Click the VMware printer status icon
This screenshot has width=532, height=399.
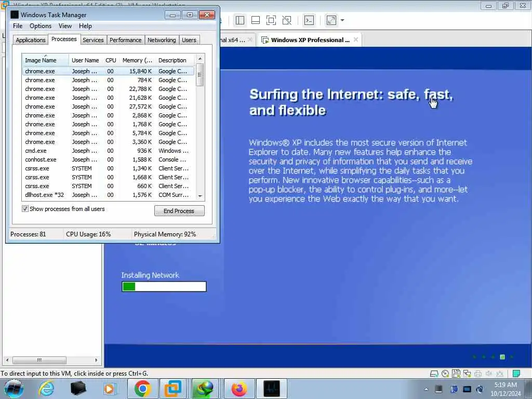[478, 374]
